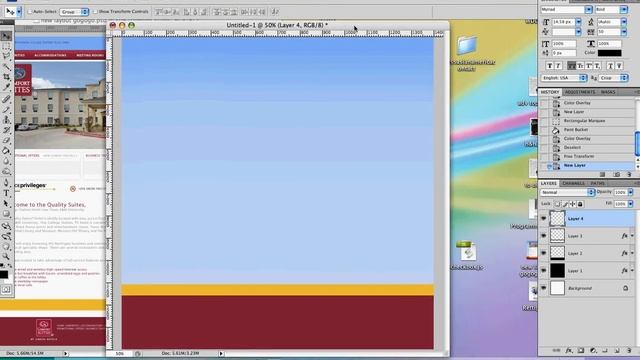Select the Zoom magnifier tool
The image size is (640, 360).
pos(6,256)
